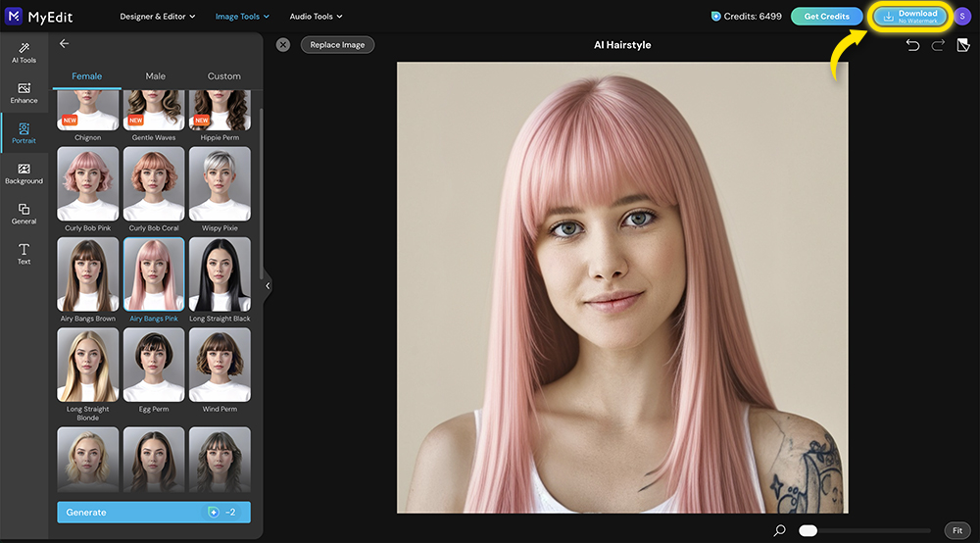
Task: Expand the Image Tools menu
Action: click(x=242, y=17)
